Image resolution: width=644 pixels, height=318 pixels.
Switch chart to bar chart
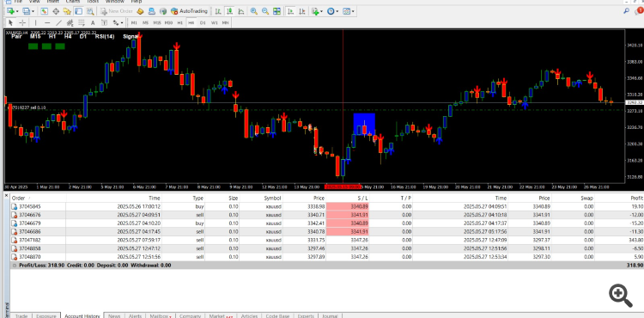218,11
